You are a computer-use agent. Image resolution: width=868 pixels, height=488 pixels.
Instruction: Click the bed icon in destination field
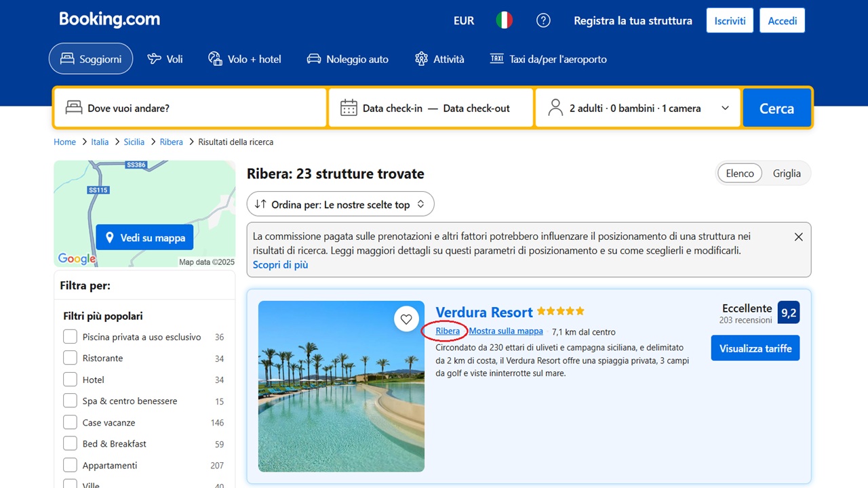pos(73,108)
